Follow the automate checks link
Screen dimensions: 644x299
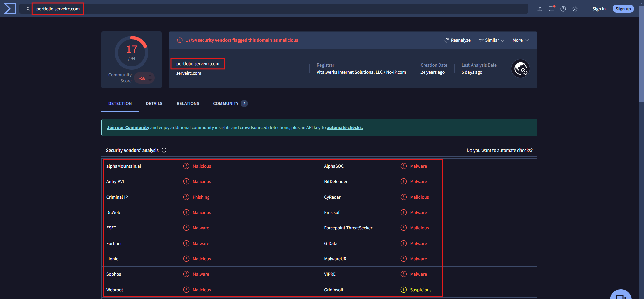(345, 128)
